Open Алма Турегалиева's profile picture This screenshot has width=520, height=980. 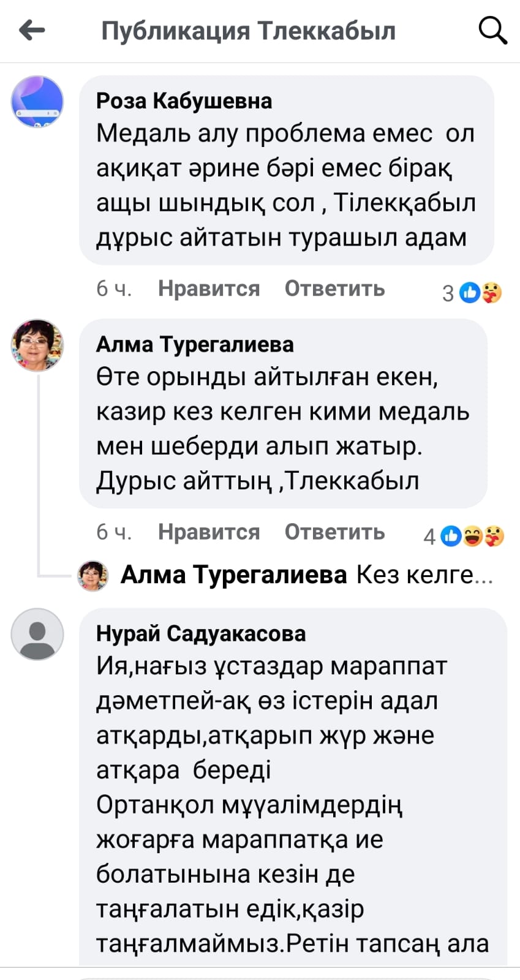tap(37, 345)
